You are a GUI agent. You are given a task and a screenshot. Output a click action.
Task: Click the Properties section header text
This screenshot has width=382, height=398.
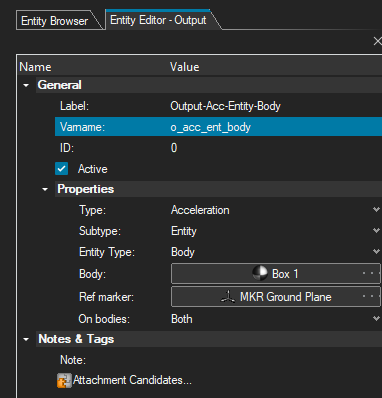(86, 189)
